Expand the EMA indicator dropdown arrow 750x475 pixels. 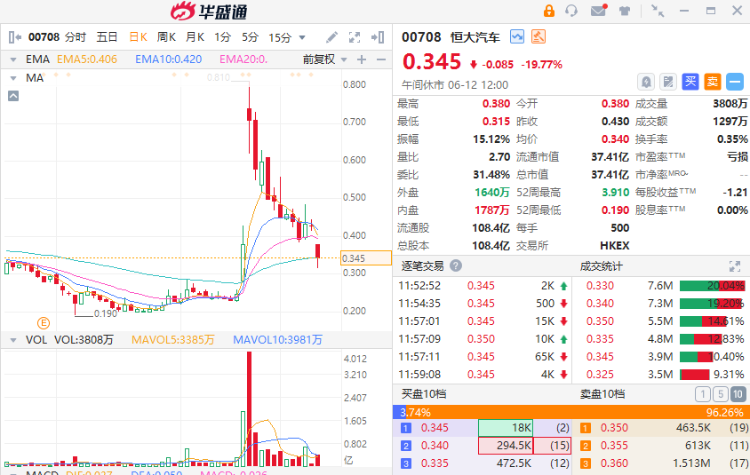pos(13,60)
